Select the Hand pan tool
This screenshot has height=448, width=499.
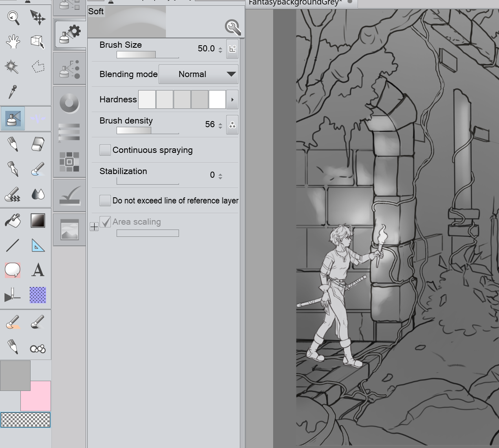tap(13, 42)
